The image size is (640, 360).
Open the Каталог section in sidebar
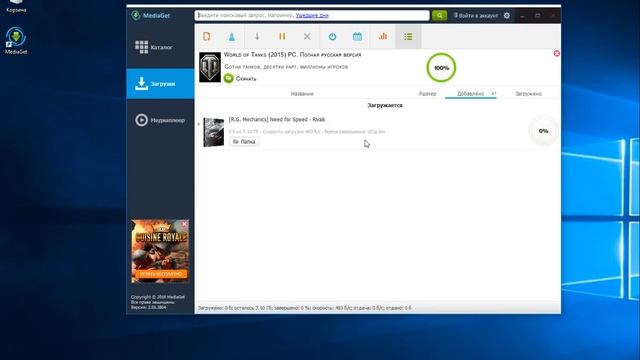click(x=160, y=47)
